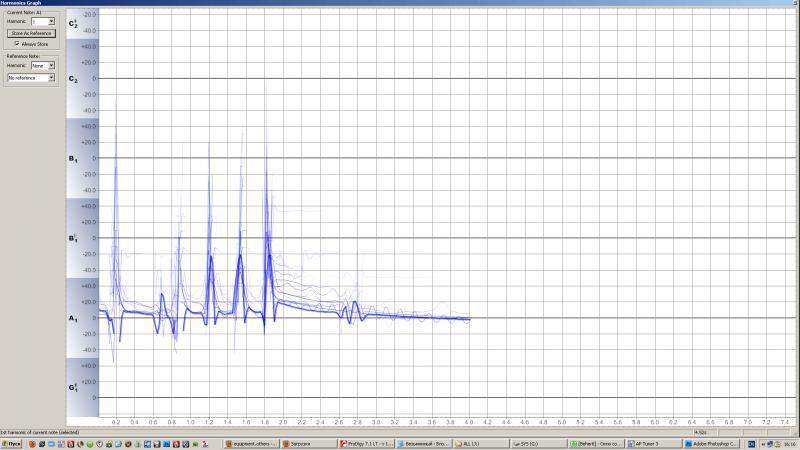Viewport: 800px width, 450px height.
Task: Switch to the Загрузки taskbar window
Action: [x=307, y=443]
